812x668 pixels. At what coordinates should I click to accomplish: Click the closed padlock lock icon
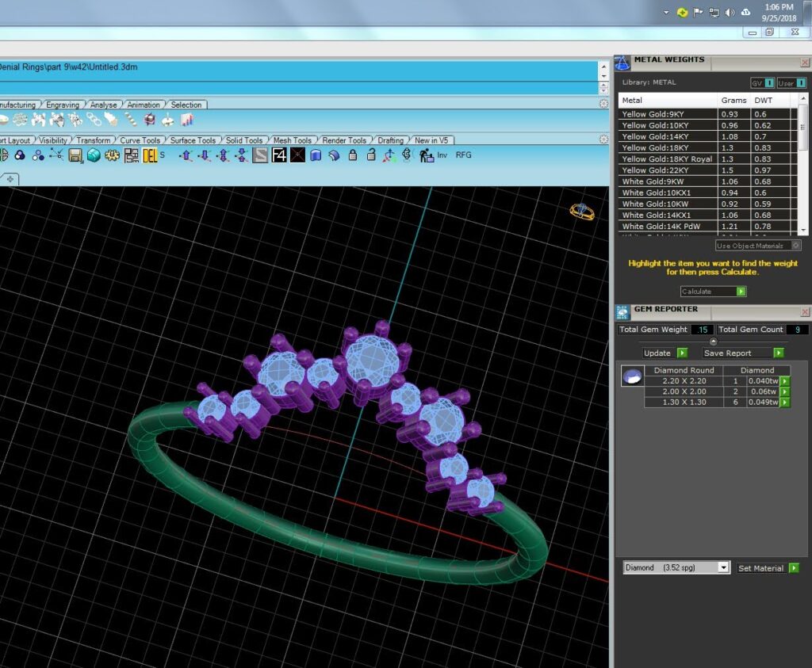(x=353, y=155)
